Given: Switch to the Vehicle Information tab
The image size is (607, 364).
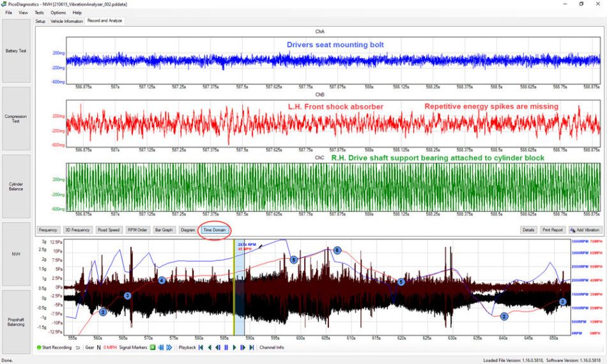Looking at the screenshot, I should point(66,21).
